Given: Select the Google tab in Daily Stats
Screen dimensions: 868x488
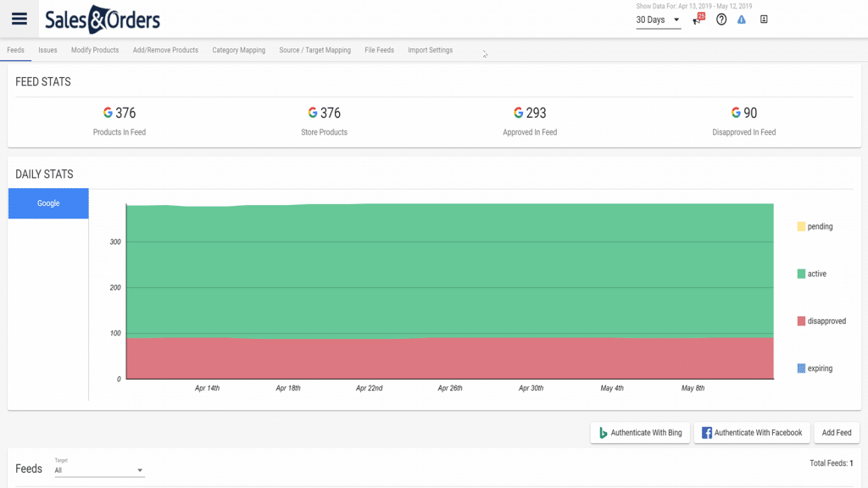Looking at the screenshot, I should 48,203.
